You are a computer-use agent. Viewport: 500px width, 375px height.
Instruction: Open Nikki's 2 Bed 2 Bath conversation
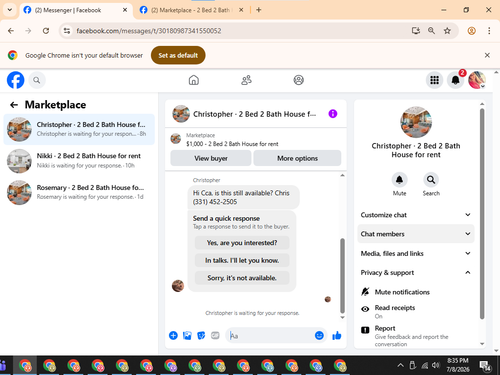tap(79, 161)
